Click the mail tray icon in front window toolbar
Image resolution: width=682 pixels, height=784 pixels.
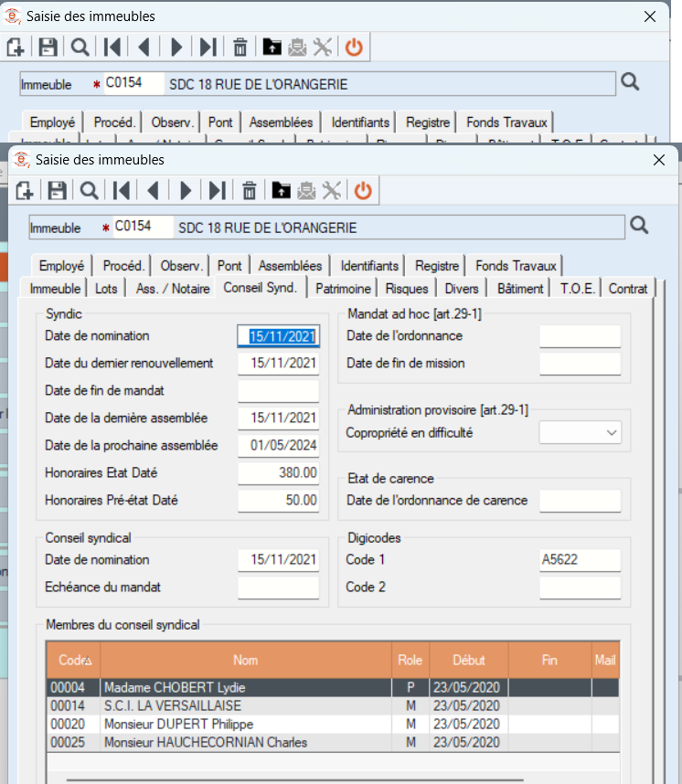point(306,191)
